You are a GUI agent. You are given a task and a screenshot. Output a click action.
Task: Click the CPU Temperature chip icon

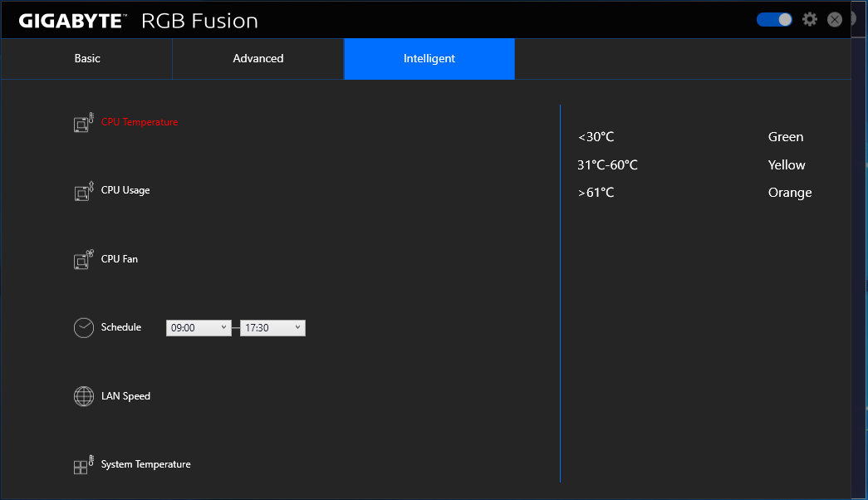click(84, 122)
